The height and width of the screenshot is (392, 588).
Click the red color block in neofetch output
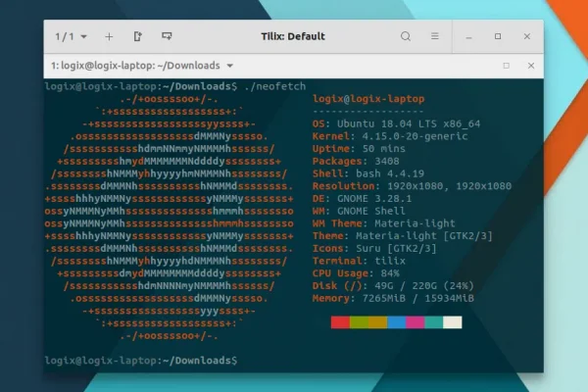click(x=340, y=322)
